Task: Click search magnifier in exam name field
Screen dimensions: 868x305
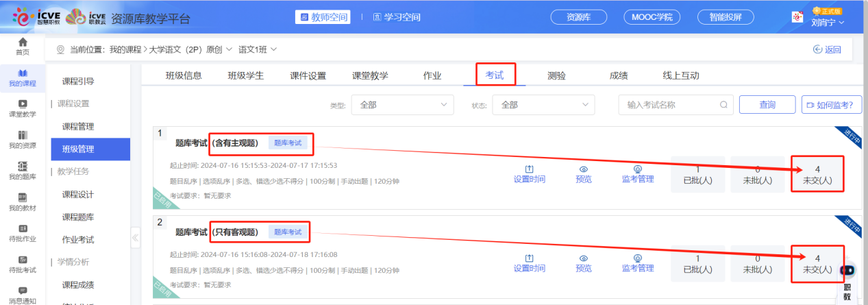Action: (723, 105)
